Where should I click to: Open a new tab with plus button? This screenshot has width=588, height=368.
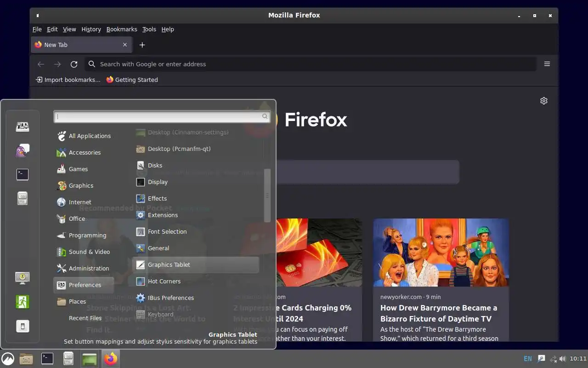(142, 45)
